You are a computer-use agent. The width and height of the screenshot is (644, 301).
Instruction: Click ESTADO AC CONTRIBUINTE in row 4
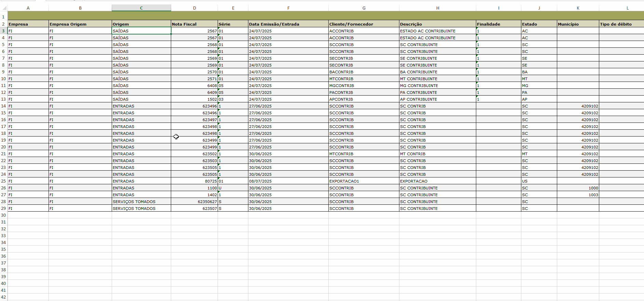(x=438, y=38)
